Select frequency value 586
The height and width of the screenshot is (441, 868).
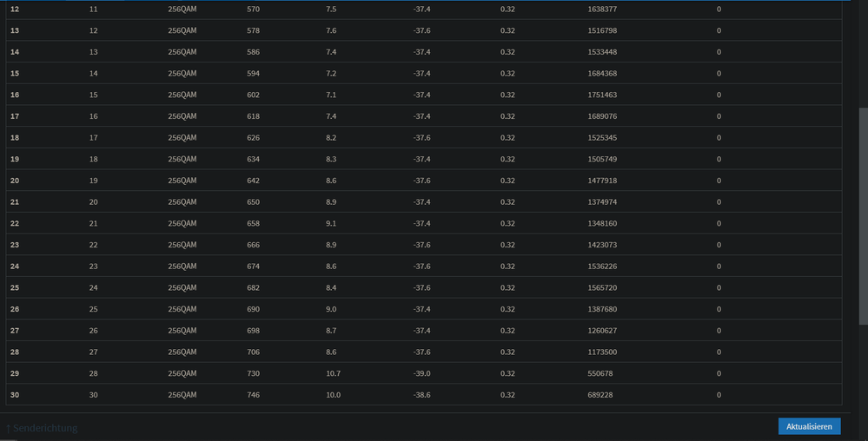tap(253, 52)
